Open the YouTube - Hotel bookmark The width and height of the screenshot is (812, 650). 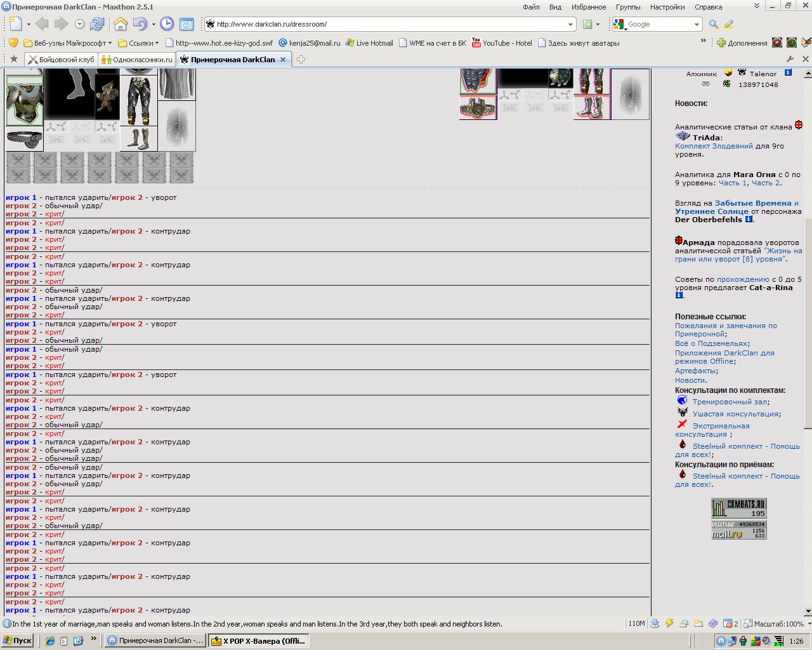coord(501,43)
